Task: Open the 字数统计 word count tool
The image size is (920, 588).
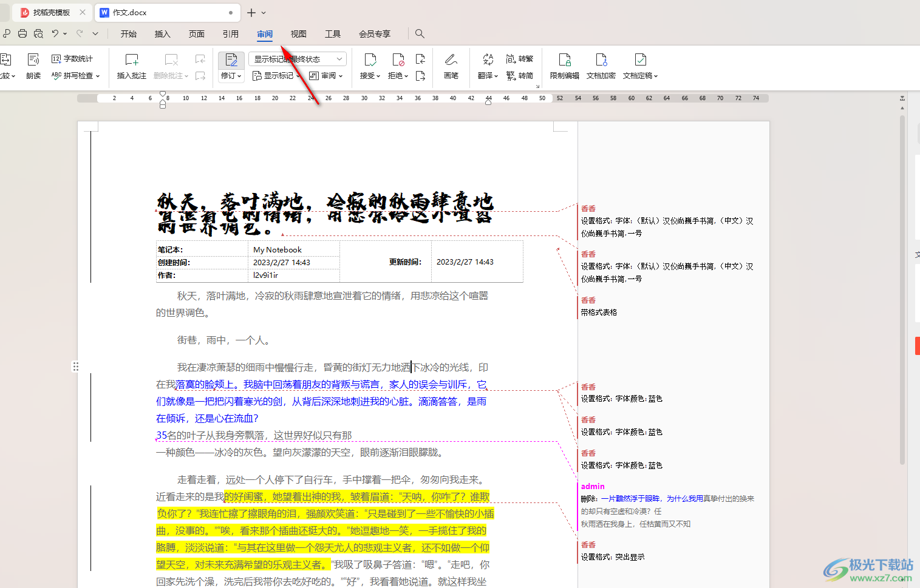Action: [x=73, y=58]
